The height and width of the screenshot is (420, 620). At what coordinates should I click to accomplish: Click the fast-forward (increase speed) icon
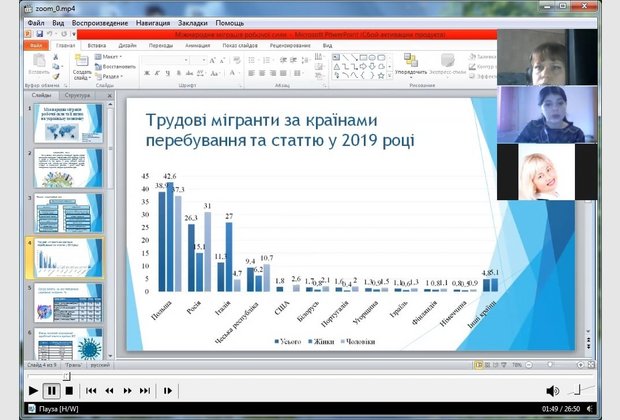(127, 391)
